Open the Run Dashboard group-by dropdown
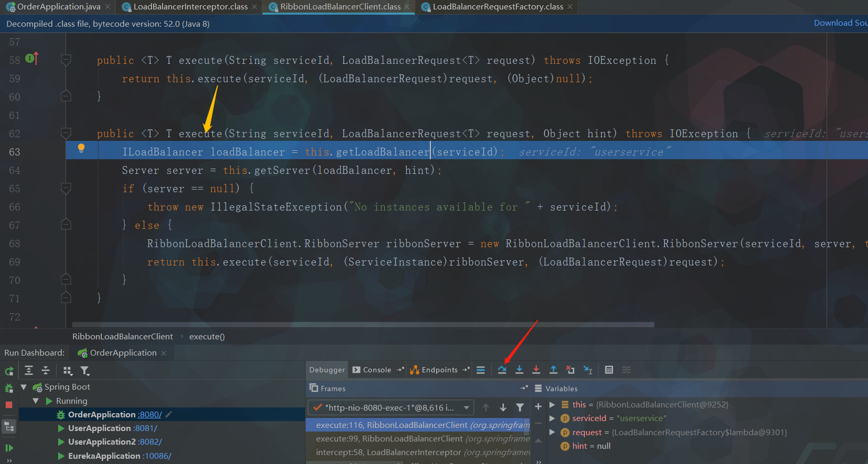The image size is (868, 464). coord(68,371)
